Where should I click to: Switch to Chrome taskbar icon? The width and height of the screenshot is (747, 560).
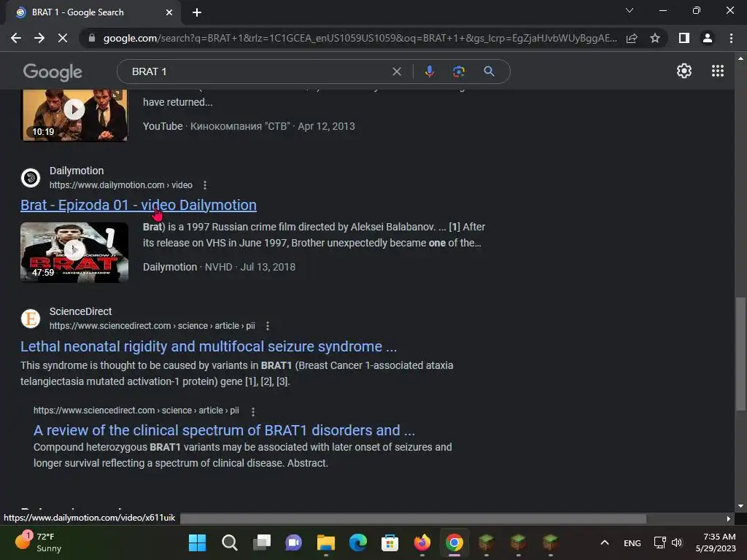click(454, 542)
